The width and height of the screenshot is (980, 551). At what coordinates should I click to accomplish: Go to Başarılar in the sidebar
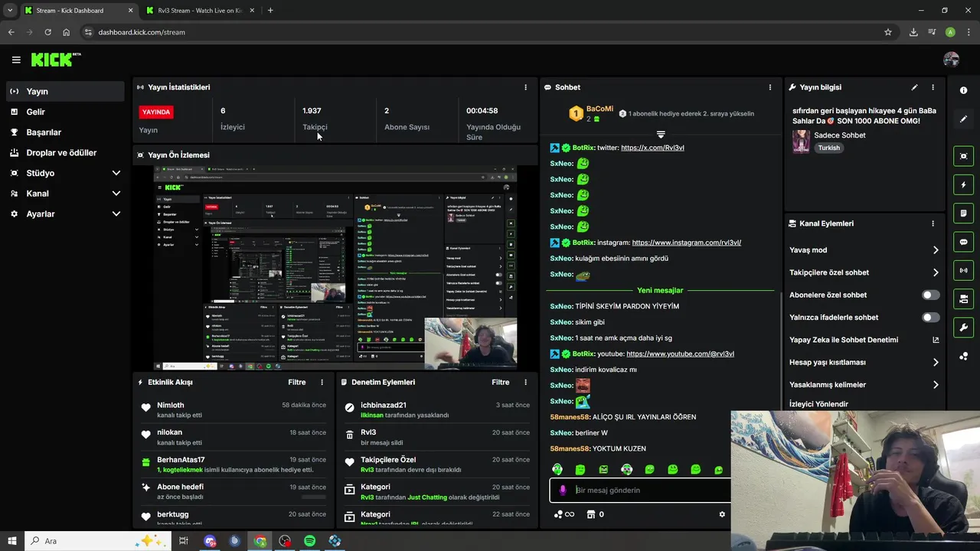click(65, 132)
